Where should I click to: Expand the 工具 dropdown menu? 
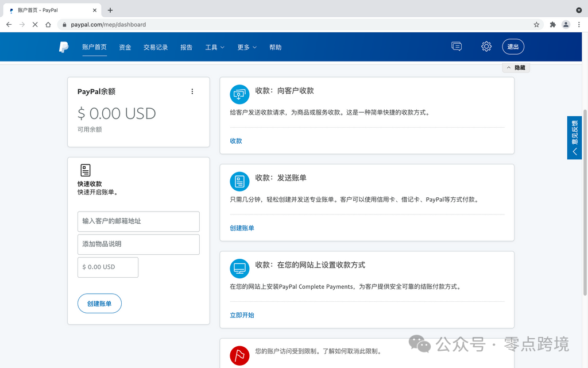coord(215,47)
